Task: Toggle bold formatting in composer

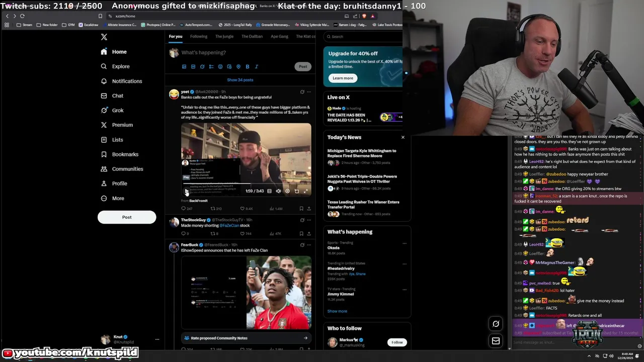Action: [248, 66]
